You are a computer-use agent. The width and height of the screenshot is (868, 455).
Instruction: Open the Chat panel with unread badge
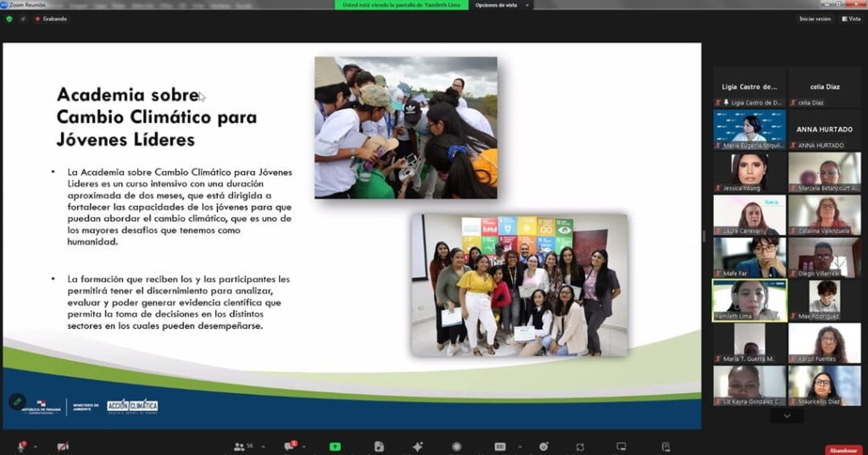[291, 446]
